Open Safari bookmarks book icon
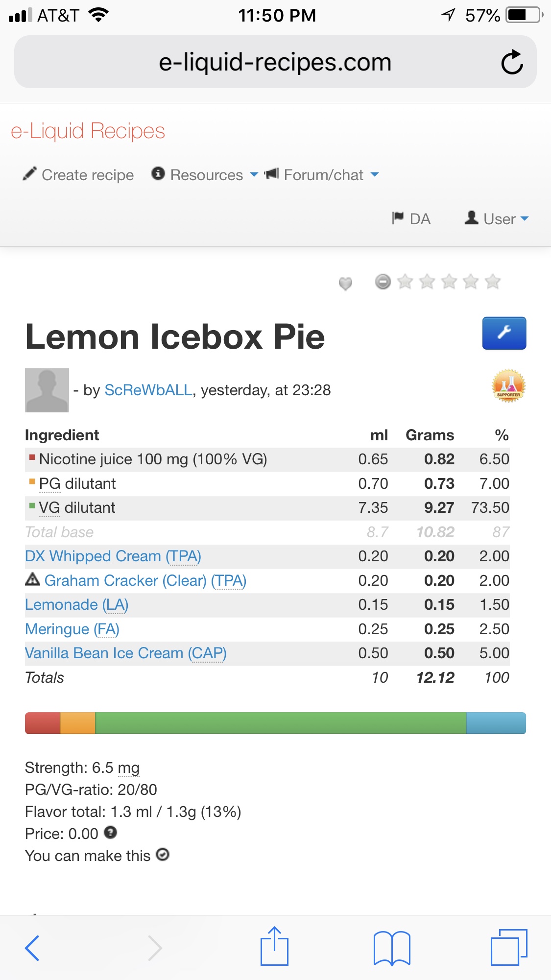Screen dimensions: 551x980 [x=391, y=947]
